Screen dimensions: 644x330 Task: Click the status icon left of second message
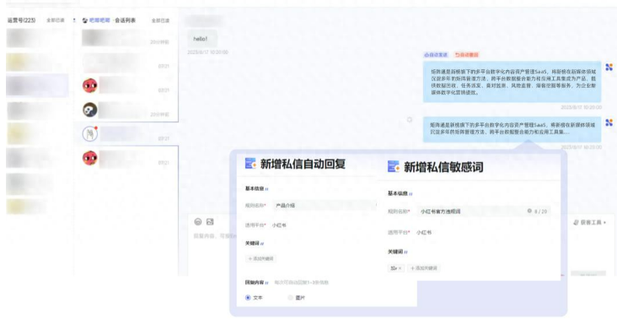[410, 120]
